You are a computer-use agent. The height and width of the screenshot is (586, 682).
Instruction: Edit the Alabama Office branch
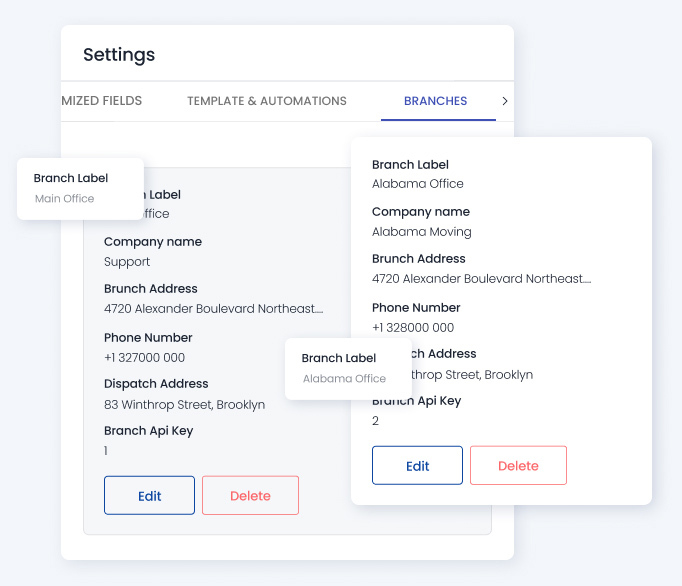417,466
